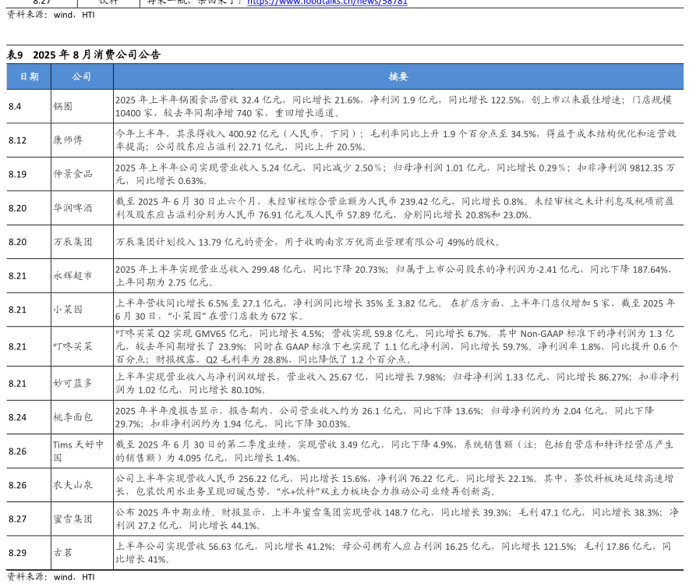
Task: Select the 日期 column header
Action: tap(29, 76)
